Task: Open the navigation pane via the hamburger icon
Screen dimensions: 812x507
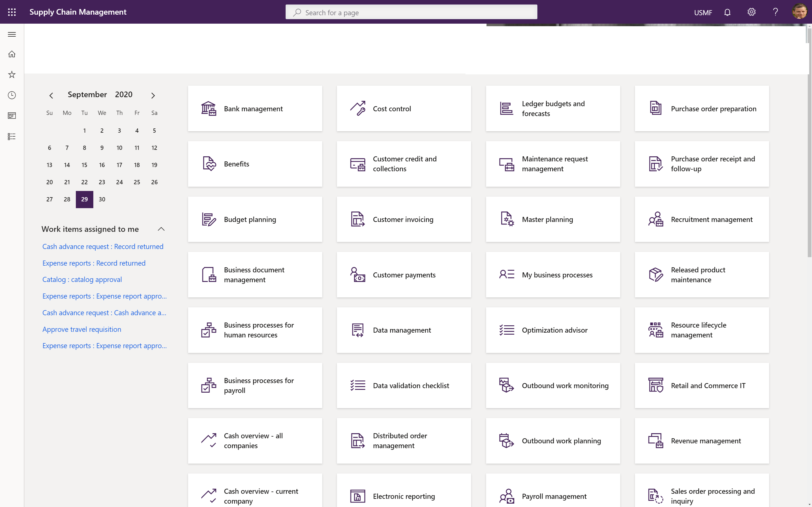Action: 12,34
